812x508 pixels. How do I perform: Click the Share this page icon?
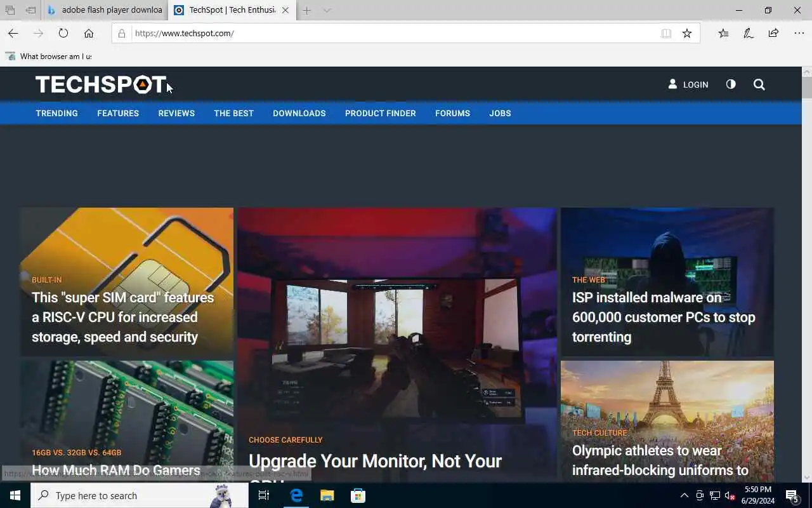coord(773,33)
